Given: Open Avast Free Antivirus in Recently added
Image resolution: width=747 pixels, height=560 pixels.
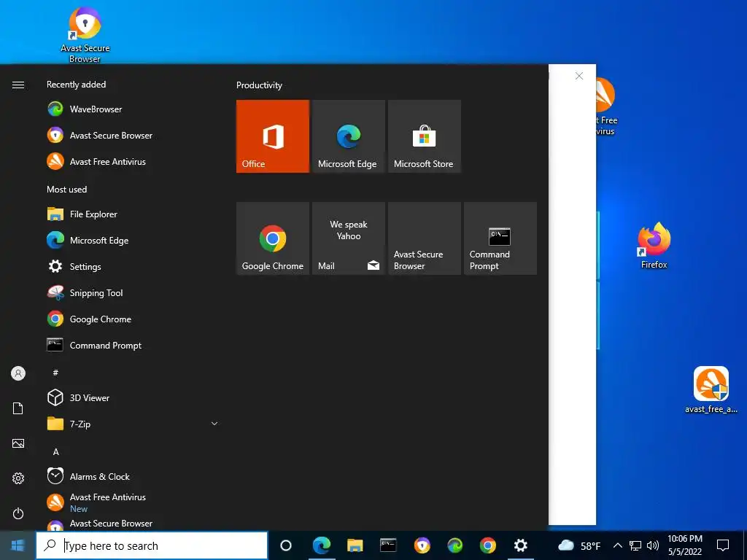Looking at the screenshot, I should [x=132, y=161].
